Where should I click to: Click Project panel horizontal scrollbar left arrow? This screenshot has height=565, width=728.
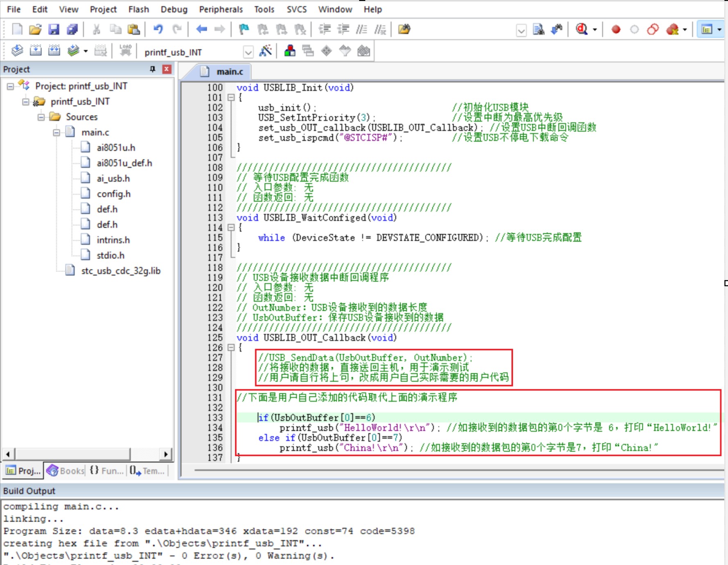point(8,454)
